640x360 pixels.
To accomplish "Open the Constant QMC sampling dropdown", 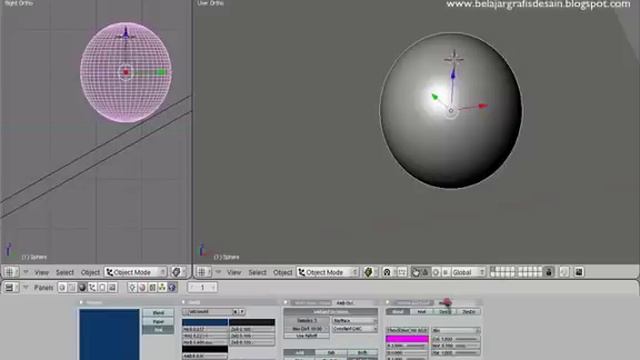I will click(x=355, y=329).
